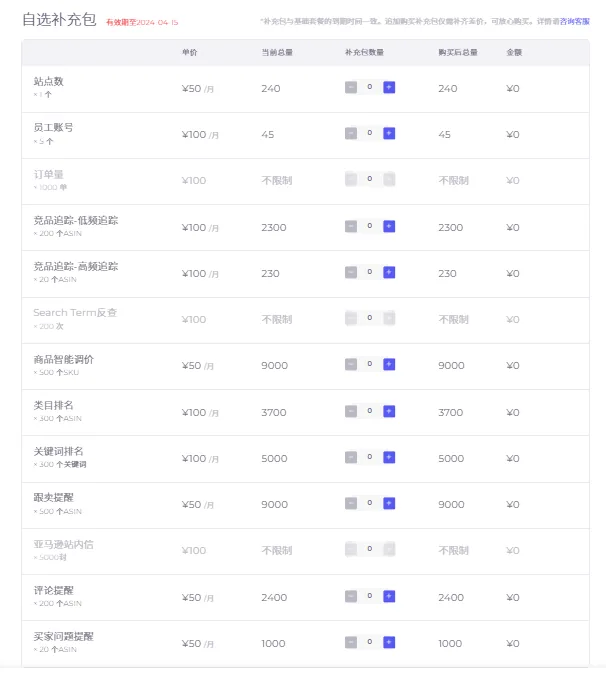The image size is (606, 677).
Task: Click 单价 column header
Action: tap(189, 52)
